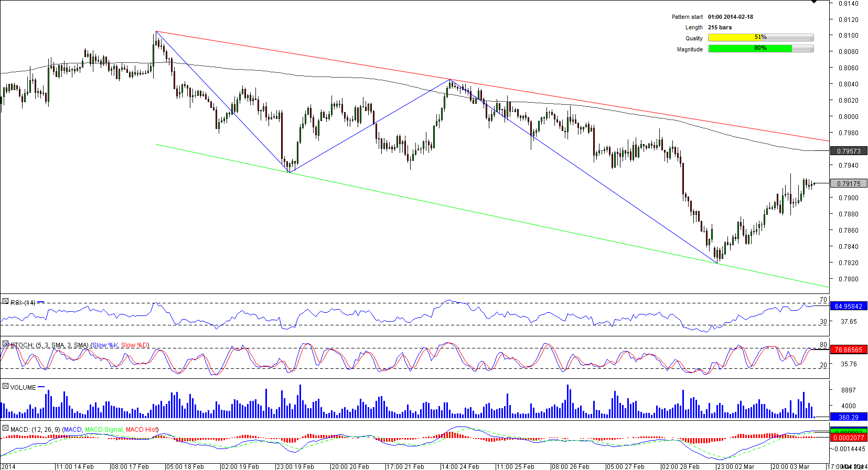
Task: Click the MACD: (12, 26, 9) label
Action: click(35, 430)
